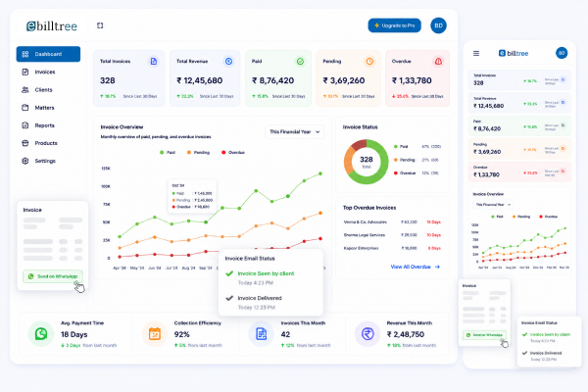588x392 pixels.
Task: Click the Products box icon in sidebar
Action: tap(25, 143)
